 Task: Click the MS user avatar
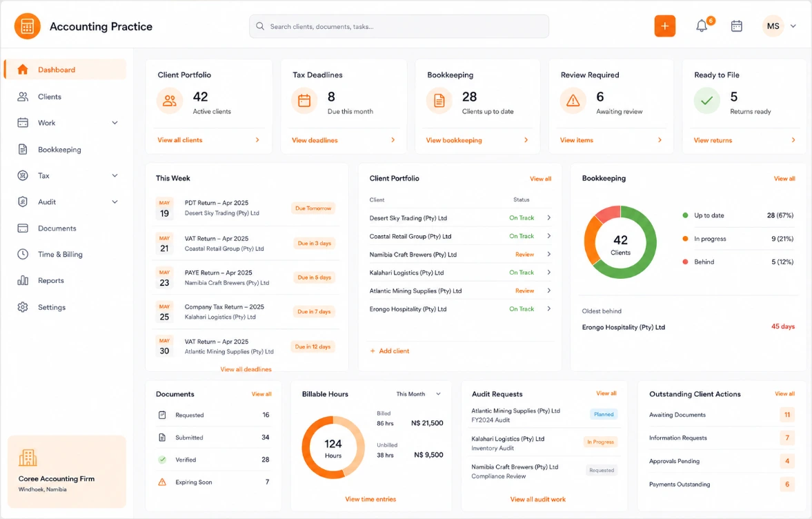[x=773, y=26]
